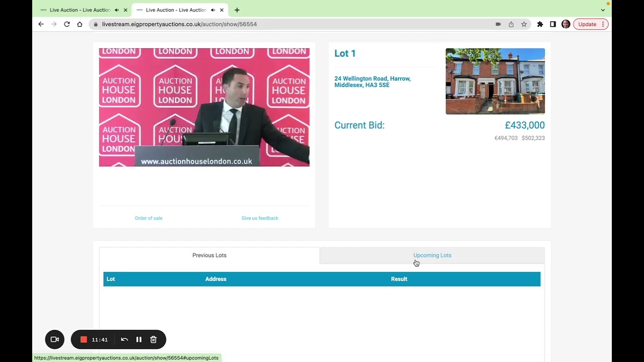Click the £433,000 current bid value

pyautogui.click(x=525, y=125)
